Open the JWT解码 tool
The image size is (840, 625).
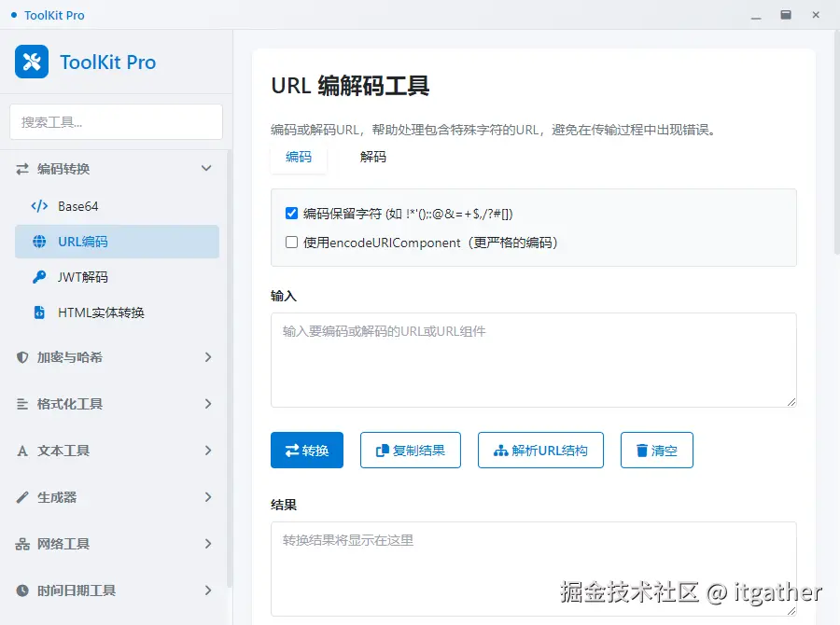click(x=117, y=277)
